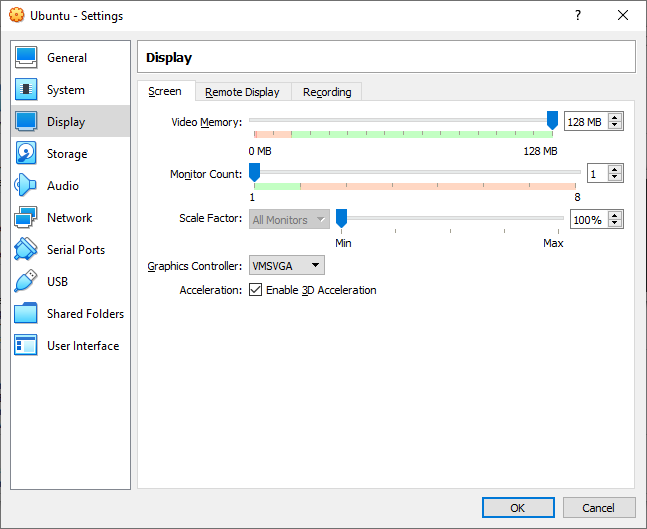Open Storage disk icon

tap(26, 153)
